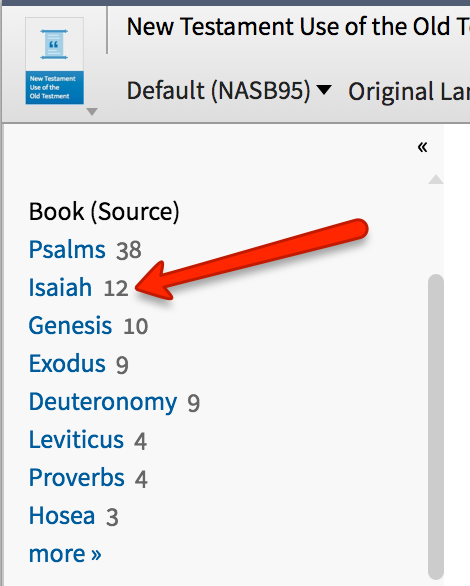This screenshot has height=586, width=470.
Task: Filter by Genesis source book
Action: click(70, 326)
